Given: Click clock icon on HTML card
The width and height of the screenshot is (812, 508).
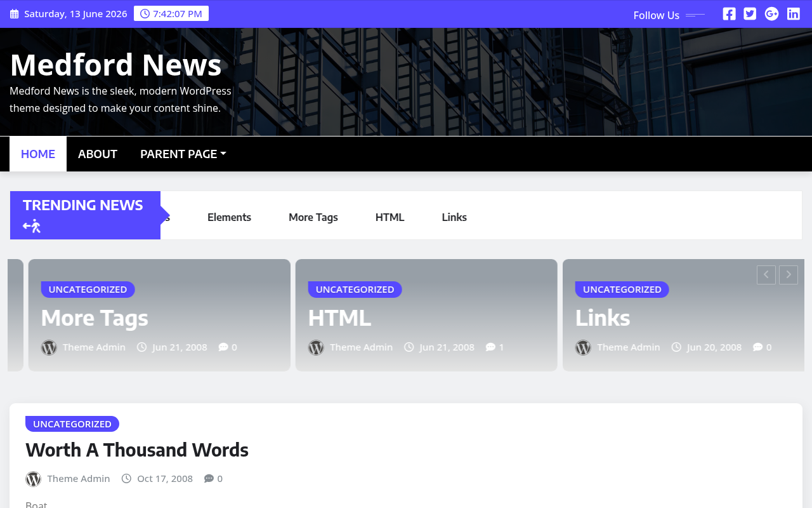Looking at the screenshot, I should pos(409,347).
